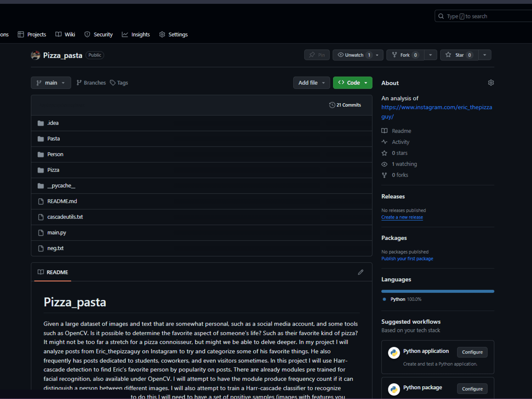532x399 pixels.
Task: Click the Python logo for Python application
Action: 394,353
